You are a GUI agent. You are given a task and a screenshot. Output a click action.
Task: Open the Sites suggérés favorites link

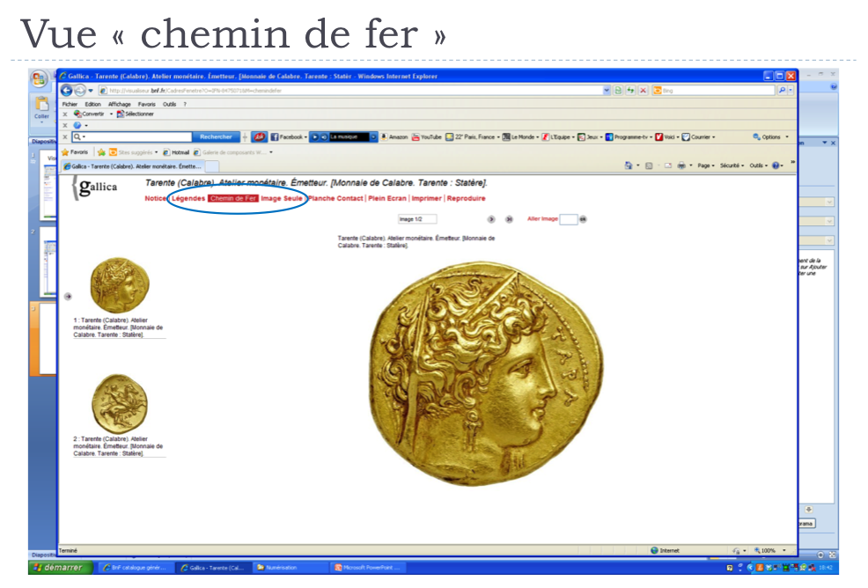(x=134, y=152)
